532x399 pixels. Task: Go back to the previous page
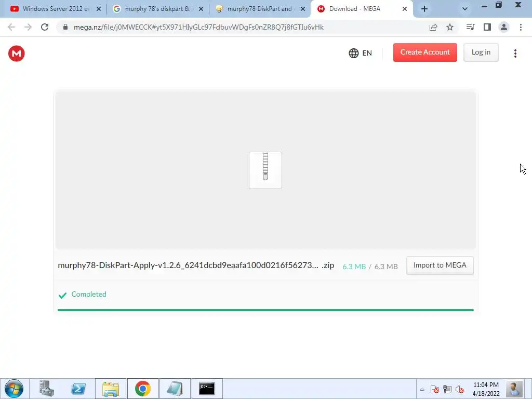point(11,27)
